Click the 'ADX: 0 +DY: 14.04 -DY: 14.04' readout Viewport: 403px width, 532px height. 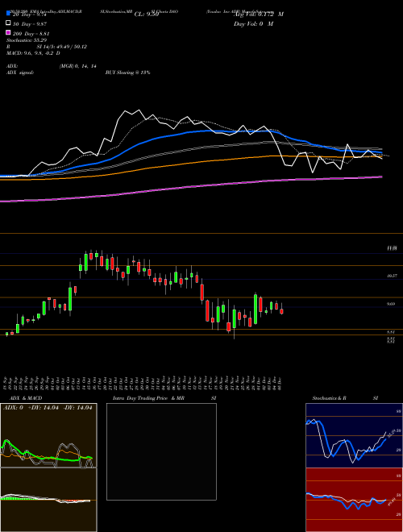(48, 408)
